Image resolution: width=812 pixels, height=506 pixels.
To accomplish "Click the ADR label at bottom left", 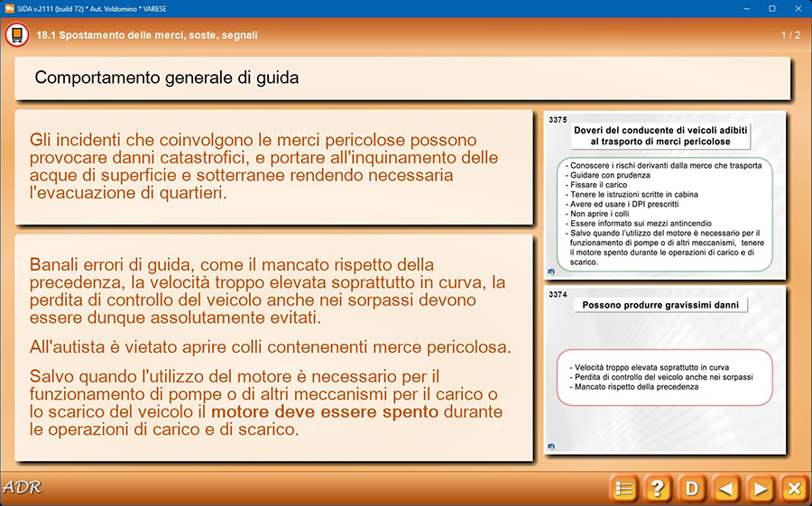I will [x=22, y=488].
